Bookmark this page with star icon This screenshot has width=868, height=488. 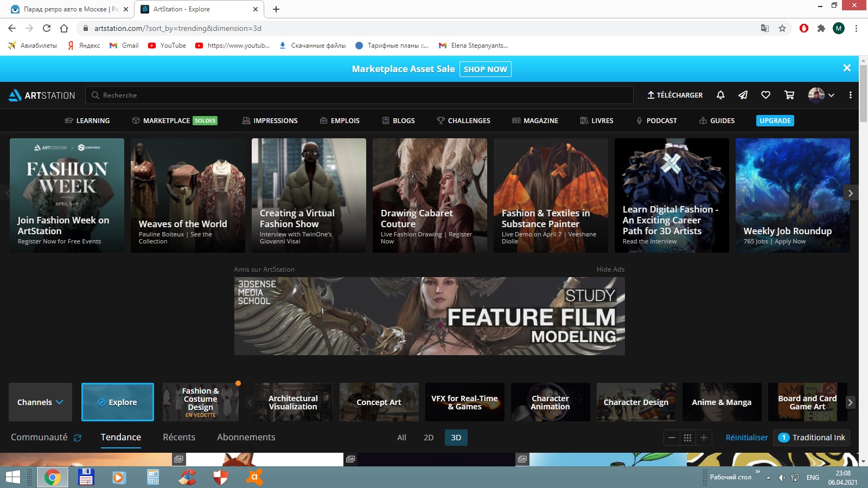tap(782, 28)
